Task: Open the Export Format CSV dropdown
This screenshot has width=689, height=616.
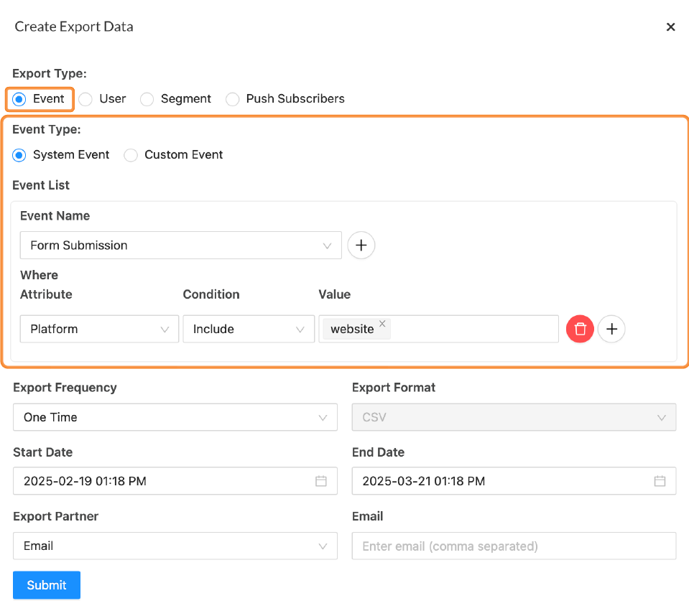Action: pos(514,417)
